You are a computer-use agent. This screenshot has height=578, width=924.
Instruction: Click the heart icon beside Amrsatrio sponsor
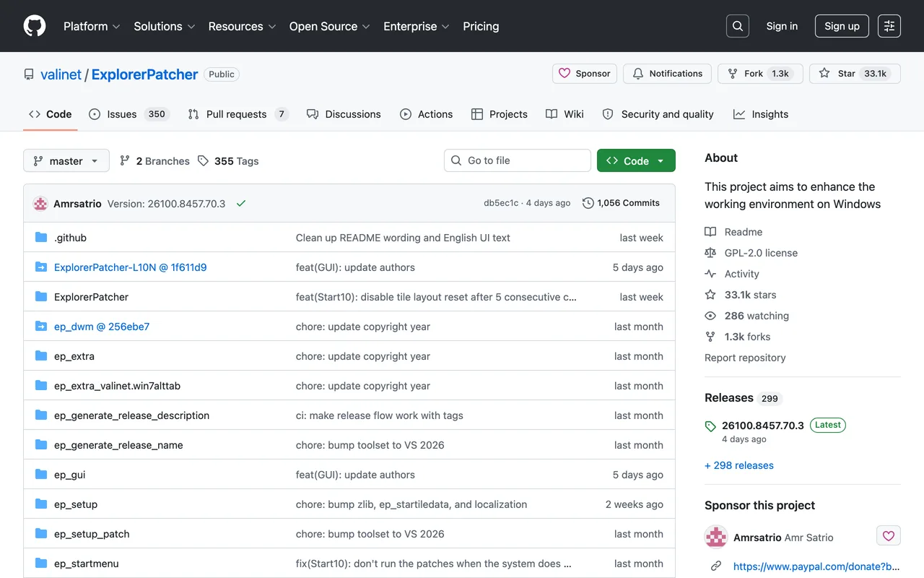click(889, 536)
